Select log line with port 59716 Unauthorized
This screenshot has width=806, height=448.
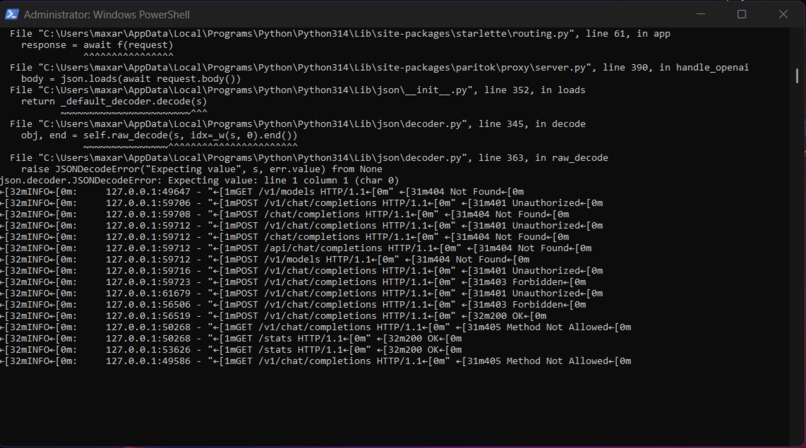[302, 271]
